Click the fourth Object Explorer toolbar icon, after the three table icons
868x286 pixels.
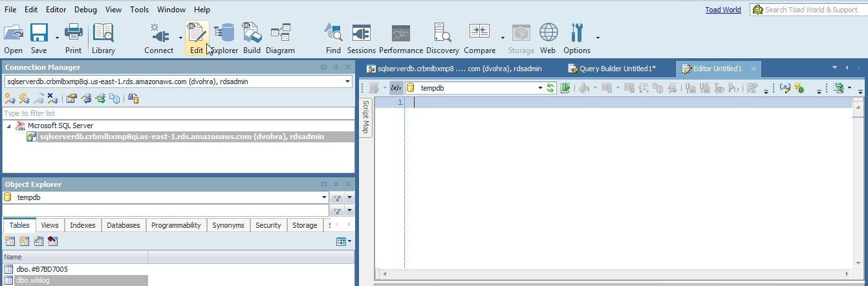tap(52, 241)
